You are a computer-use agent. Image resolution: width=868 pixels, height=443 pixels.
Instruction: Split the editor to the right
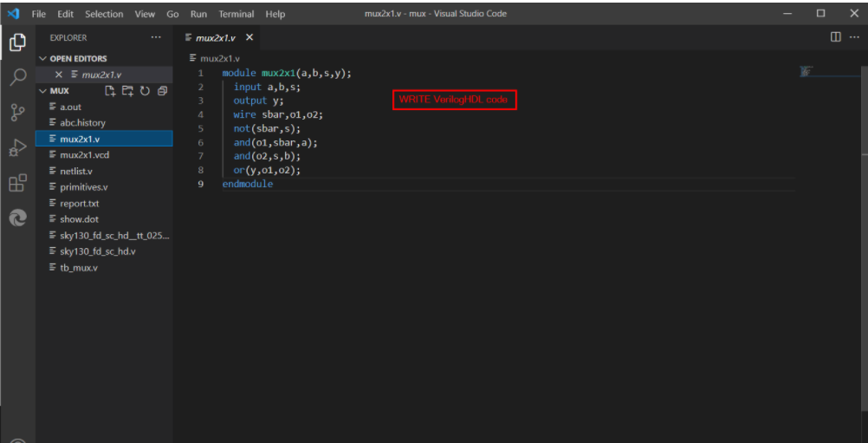click(836, 37)
